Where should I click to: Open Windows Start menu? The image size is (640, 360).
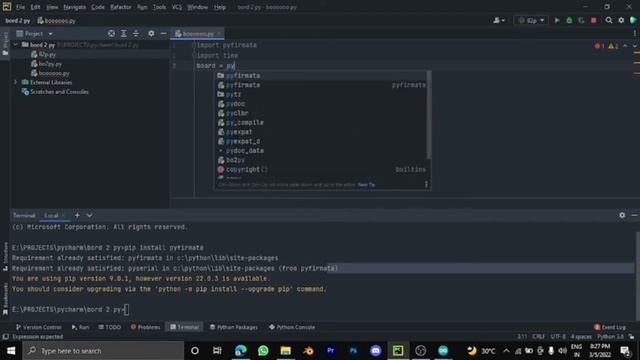(x=11, y=351)
